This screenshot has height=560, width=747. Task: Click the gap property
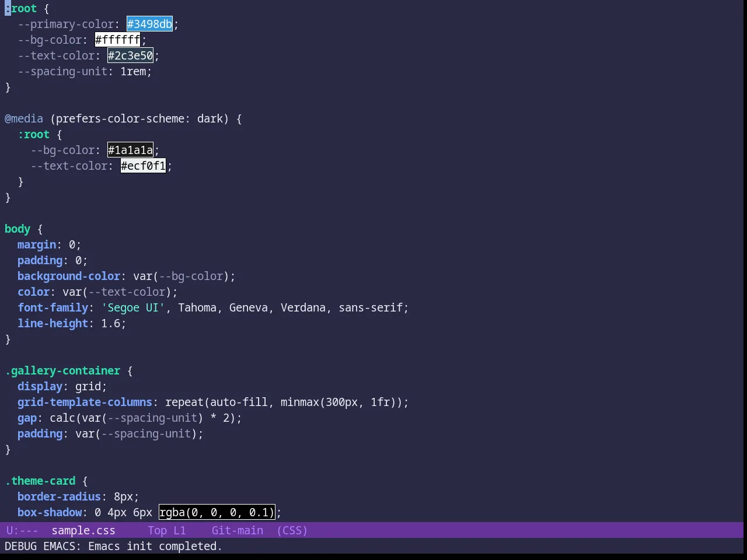point(27,418)
